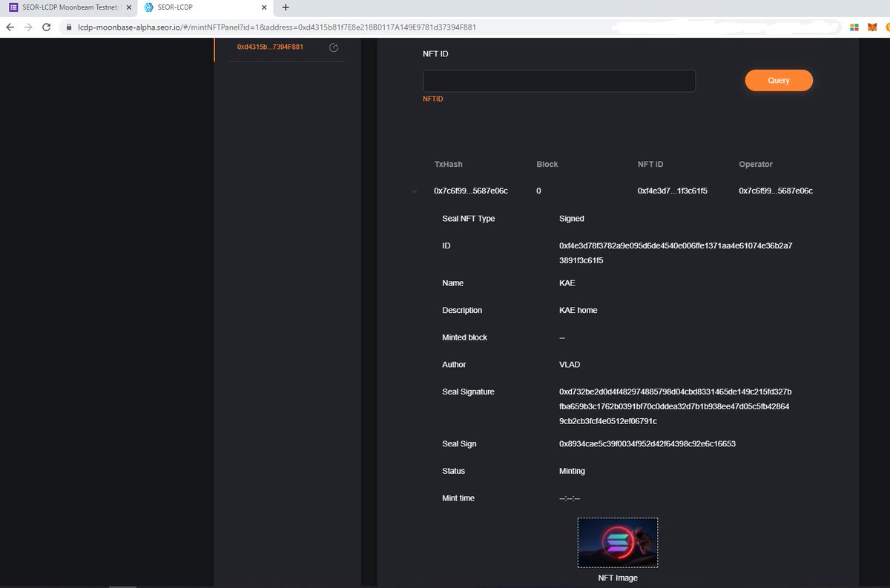Click the refresh icon beside sidebar address
This screenshot has height=588, width=890.
pos(333,47)
